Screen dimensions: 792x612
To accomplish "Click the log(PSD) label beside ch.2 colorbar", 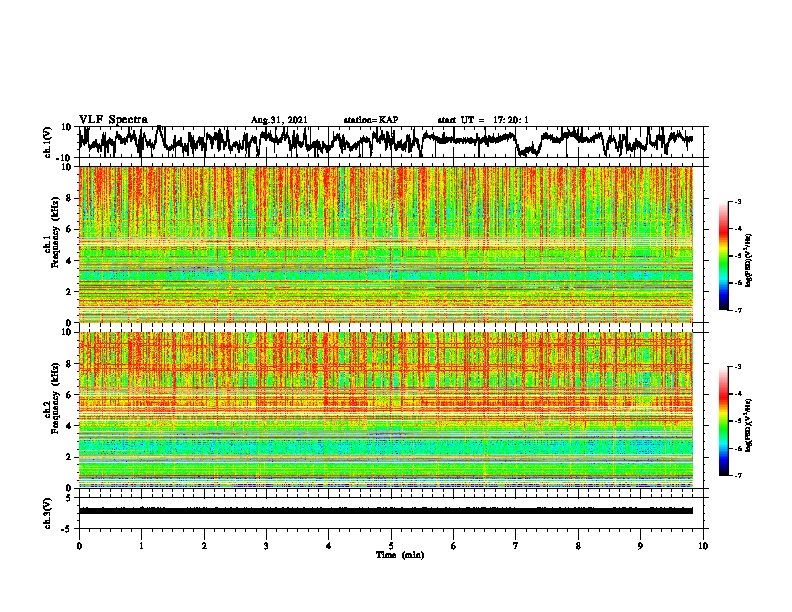I will pyautogui.click(x=749, y=423).
